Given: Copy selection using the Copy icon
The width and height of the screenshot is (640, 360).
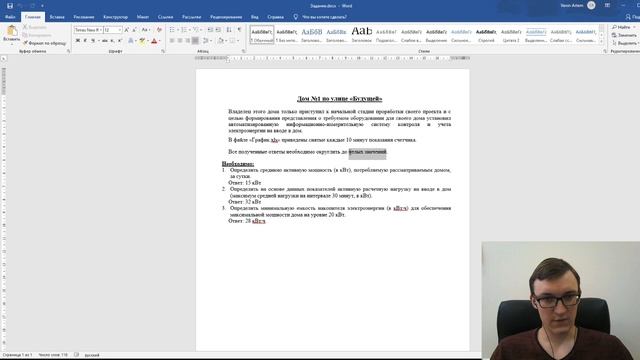Looking at the screenshot, I should click(25, 35).
